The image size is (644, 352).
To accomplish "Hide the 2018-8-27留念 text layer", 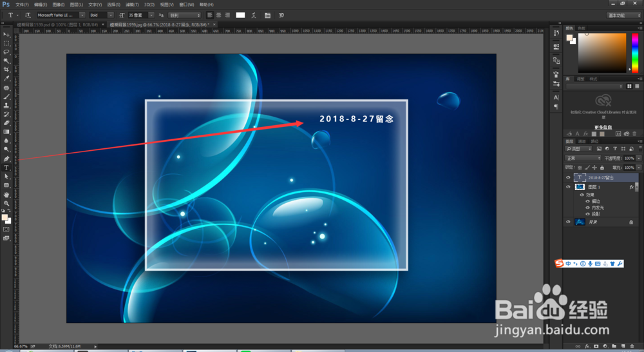I will 568,178.
